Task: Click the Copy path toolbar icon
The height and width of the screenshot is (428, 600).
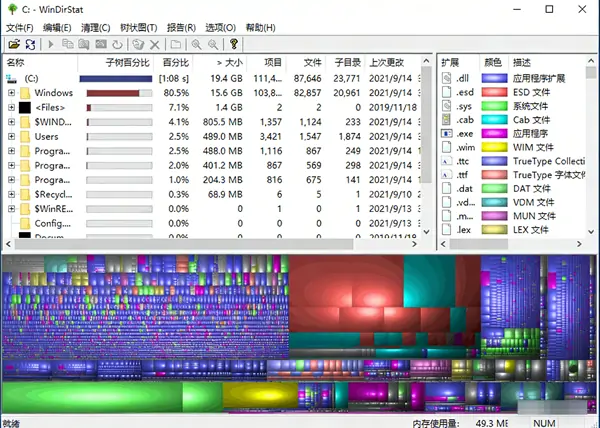Action: [67, 45]
